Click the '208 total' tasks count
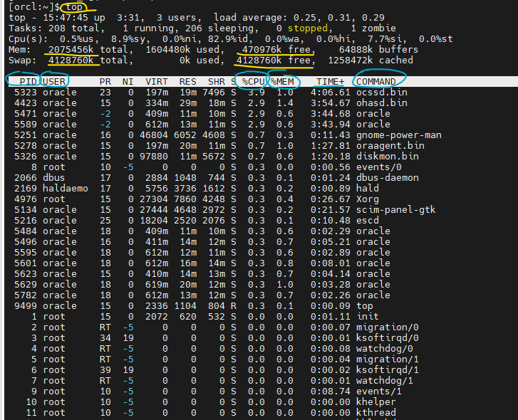The height and width of the screenshot is (420, 518). (73, 28)
